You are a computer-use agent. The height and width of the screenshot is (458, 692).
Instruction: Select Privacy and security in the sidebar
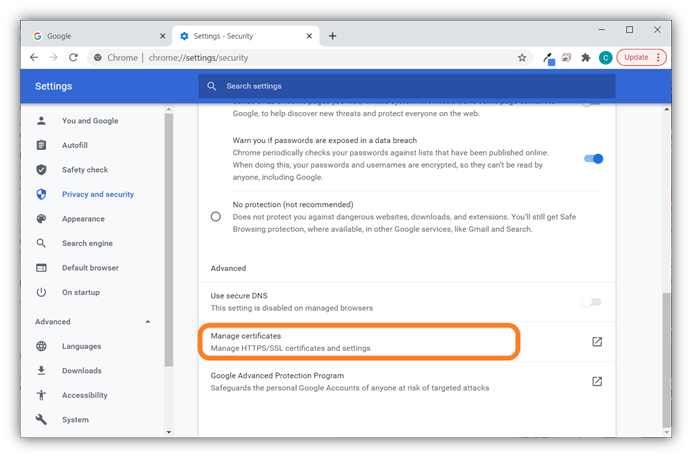coord(98,194)
